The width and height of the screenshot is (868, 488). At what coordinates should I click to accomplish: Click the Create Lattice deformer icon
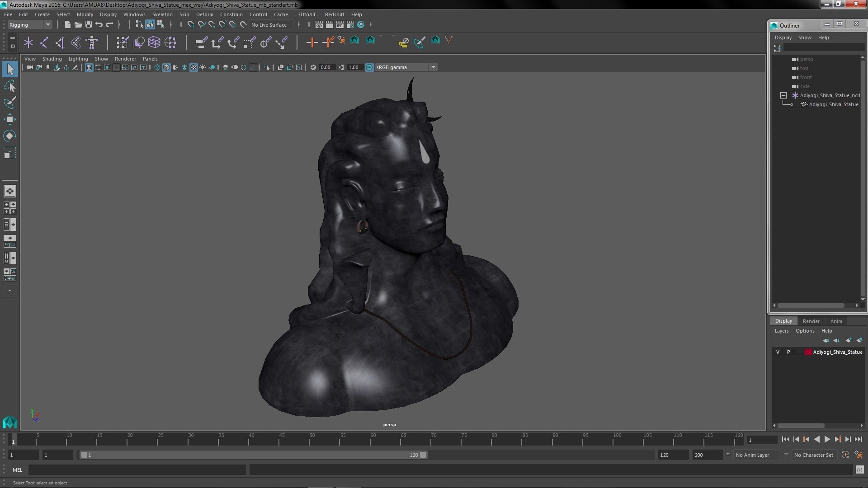[x=154, y=42]
